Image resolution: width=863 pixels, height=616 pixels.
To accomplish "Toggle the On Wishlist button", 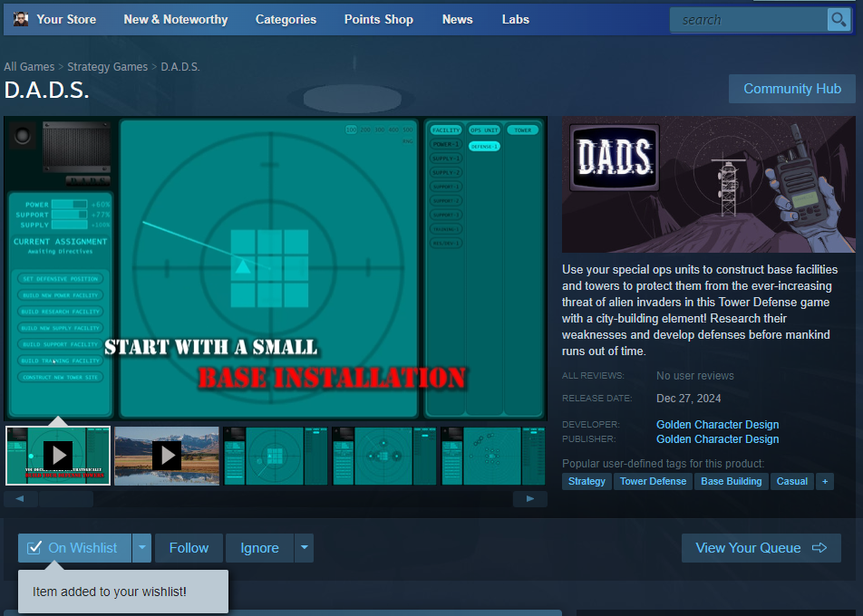I will (75, 548).
